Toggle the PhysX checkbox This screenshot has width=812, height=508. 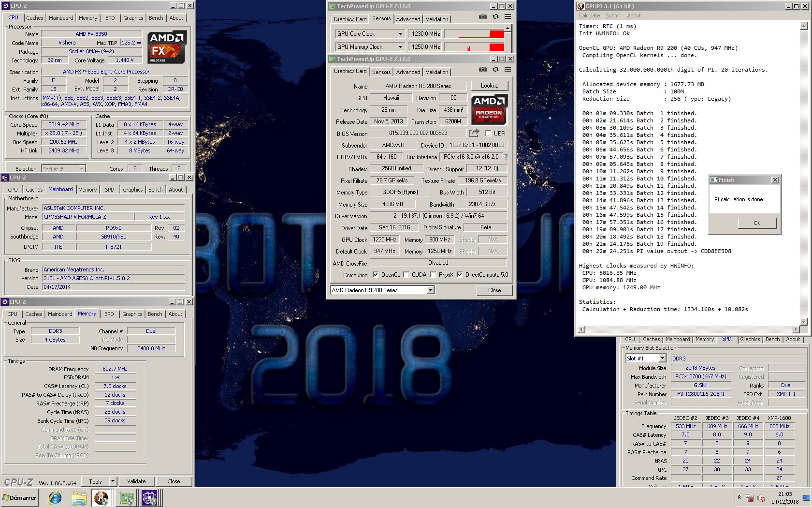(x=433, y=275)
